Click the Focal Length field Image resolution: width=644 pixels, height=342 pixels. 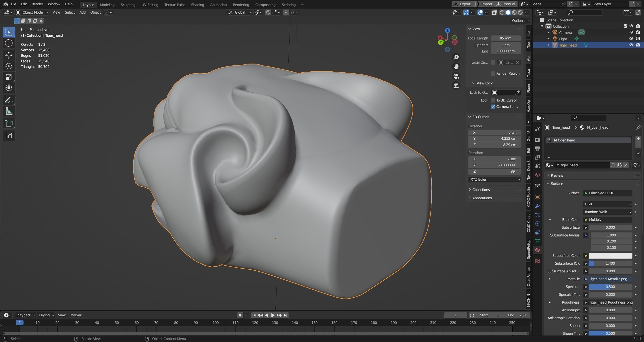point(505,38)
